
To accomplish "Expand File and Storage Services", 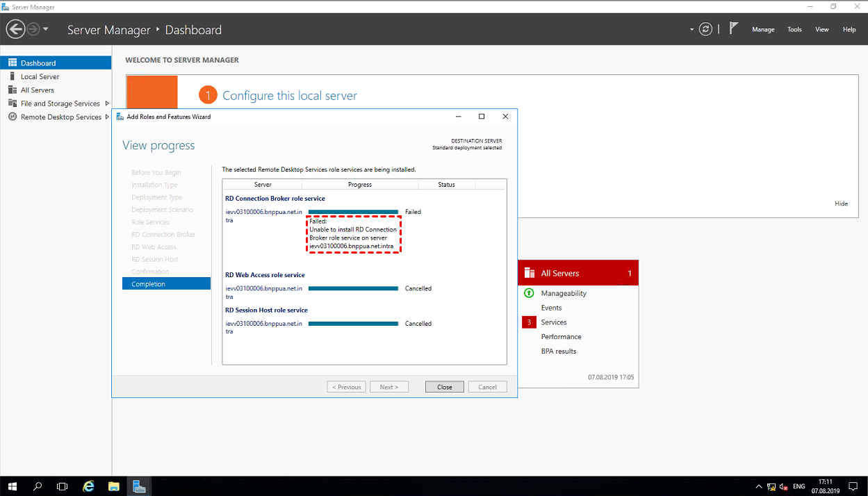I will coord(107,104).
